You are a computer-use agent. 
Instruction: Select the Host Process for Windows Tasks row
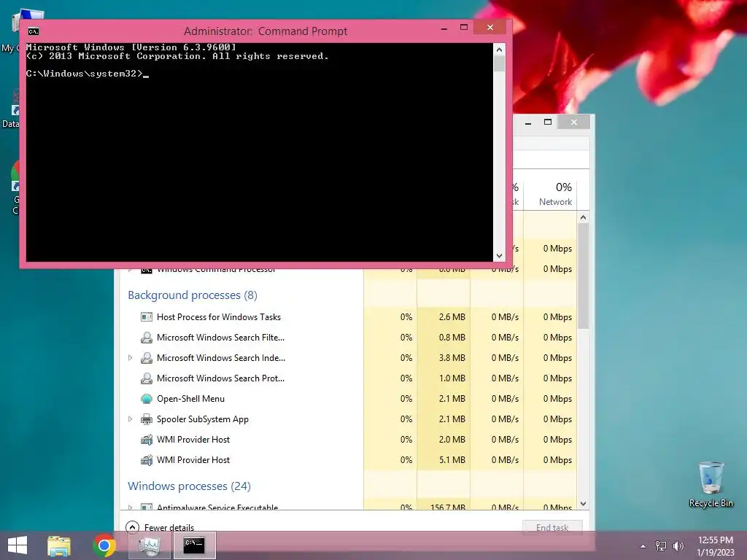coord(349,317)
